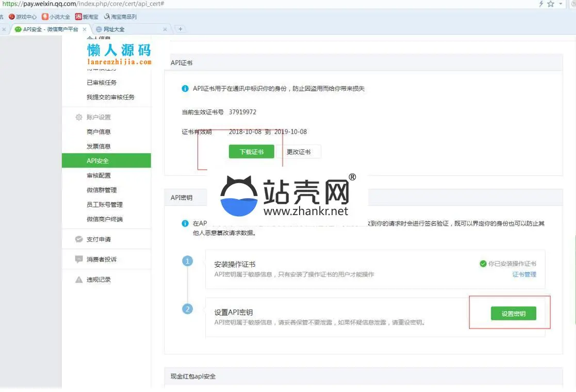Select 商户信息 in the sidebar menu

click(x=98, y=132)
